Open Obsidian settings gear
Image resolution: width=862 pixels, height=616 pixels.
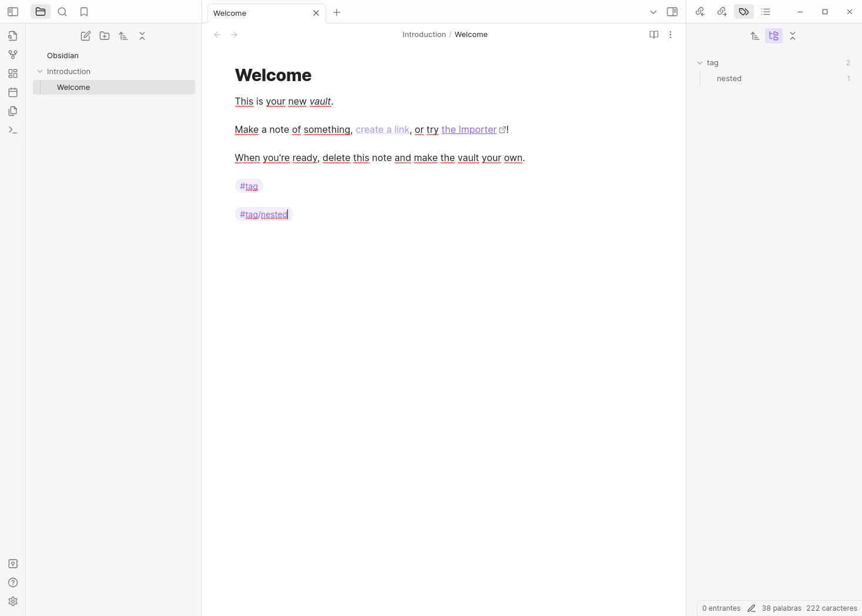click(x=13, y=601)
